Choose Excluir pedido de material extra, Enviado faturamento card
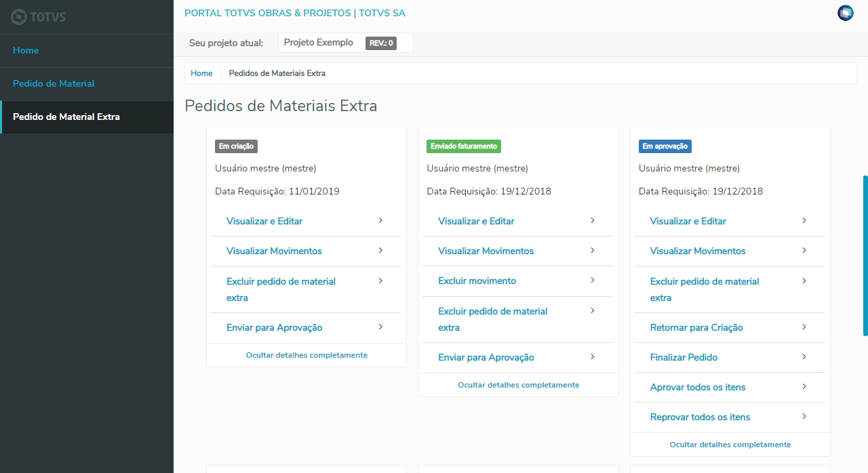868x473 pixels. [x=493, y=319]
